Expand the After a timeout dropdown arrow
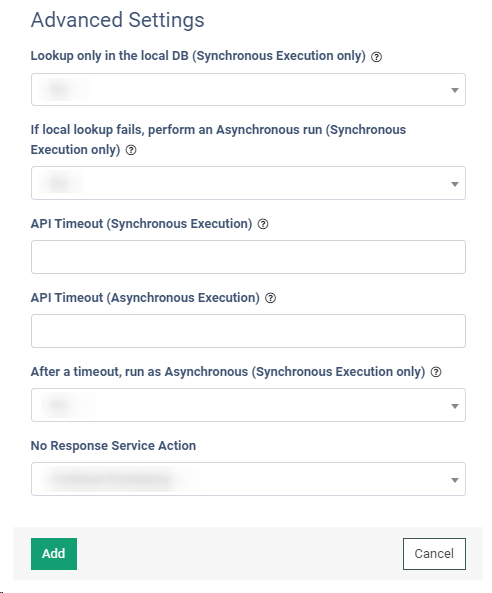Viewport: 492px width, 593px height. click(455, 406)
